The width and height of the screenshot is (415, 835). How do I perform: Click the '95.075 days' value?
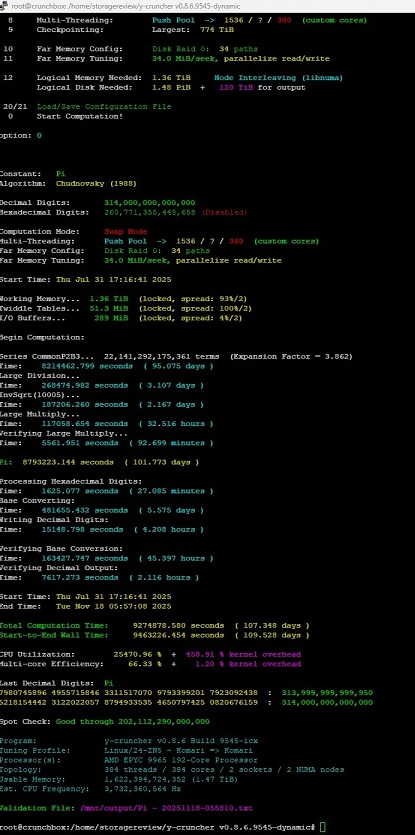pyautogui.click(x=176, y=366)
